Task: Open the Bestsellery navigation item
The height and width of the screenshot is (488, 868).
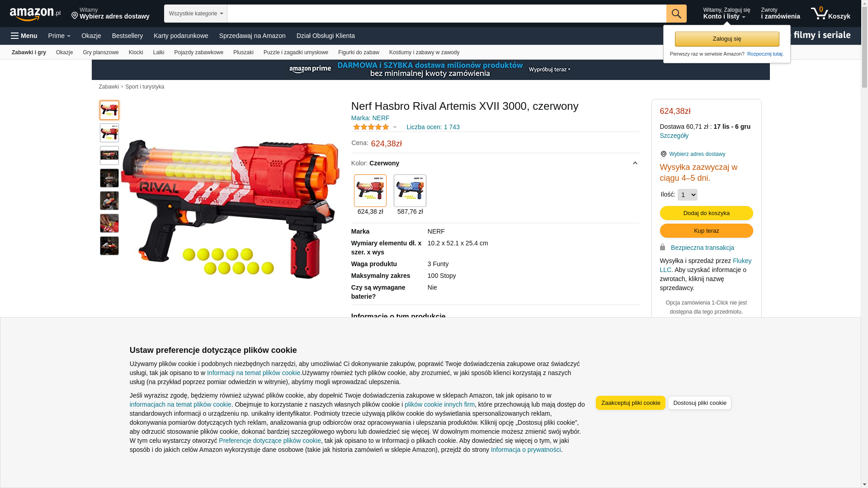Action: [127, 36]
